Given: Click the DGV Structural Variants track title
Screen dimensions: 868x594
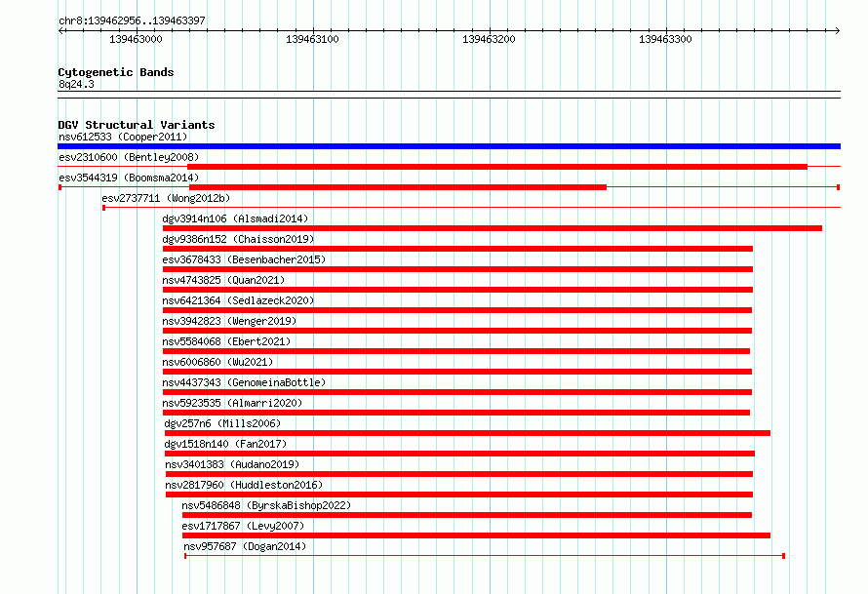Looking at the screenshot, I should coord(137,125).
